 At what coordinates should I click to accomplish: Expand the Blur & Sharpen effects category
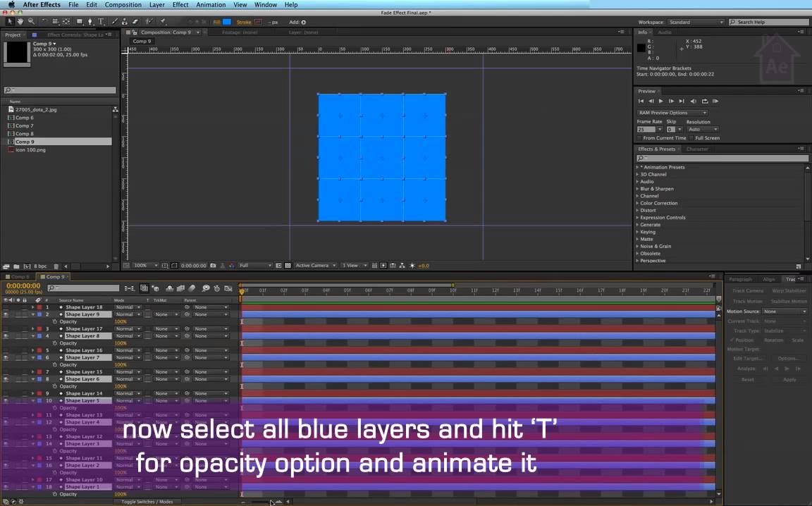637,189
